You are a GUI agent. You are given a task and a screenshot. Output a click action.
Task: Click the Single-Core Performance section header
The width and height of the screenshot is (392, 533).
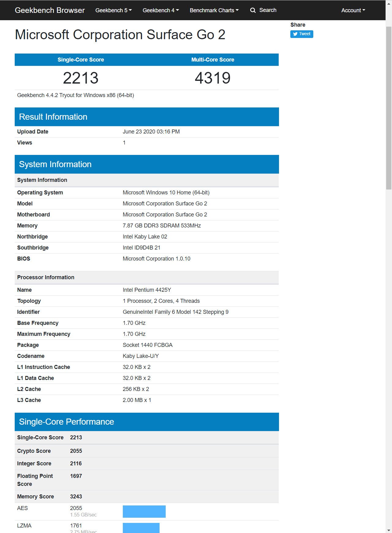[147, 422]
